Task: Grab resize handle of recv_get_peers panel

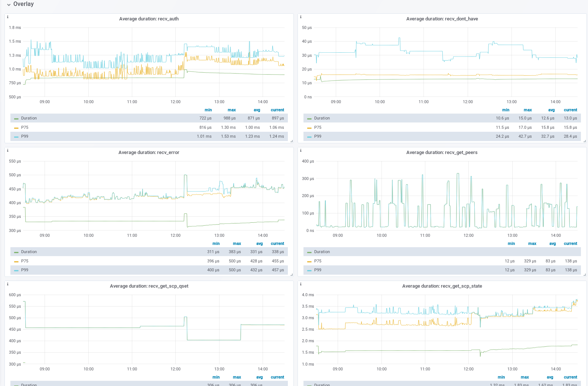Action: point(585,275)
